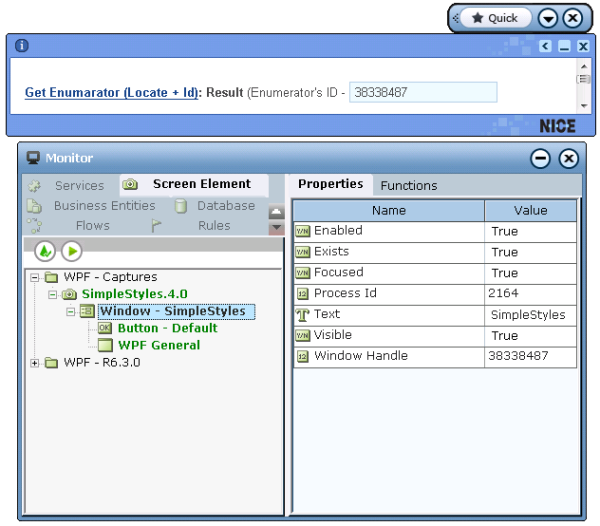Select the Enabled property row
600x526 pixels.
click(435, 231)
